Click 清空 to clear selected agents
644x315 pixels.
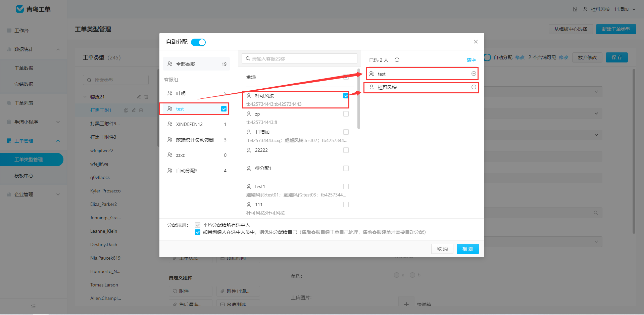tap(471, 60)
